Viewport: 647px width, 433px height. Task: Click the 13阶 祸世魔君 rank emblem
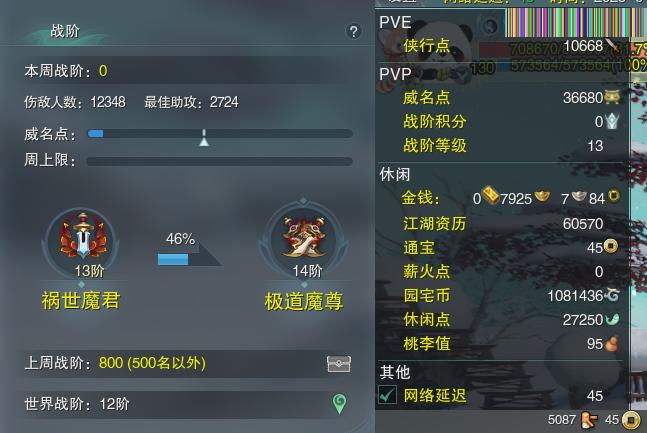[x=83, y=240]
